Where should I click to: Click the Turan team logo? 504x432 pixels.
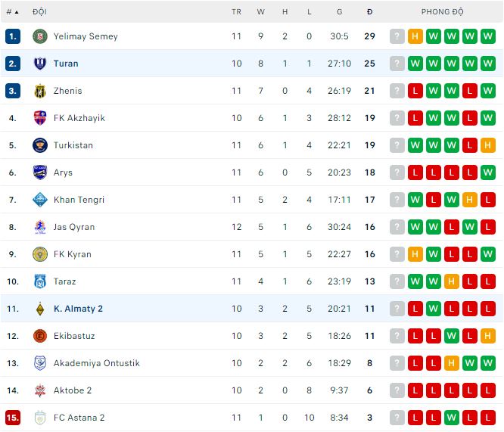tap(40, 64)
